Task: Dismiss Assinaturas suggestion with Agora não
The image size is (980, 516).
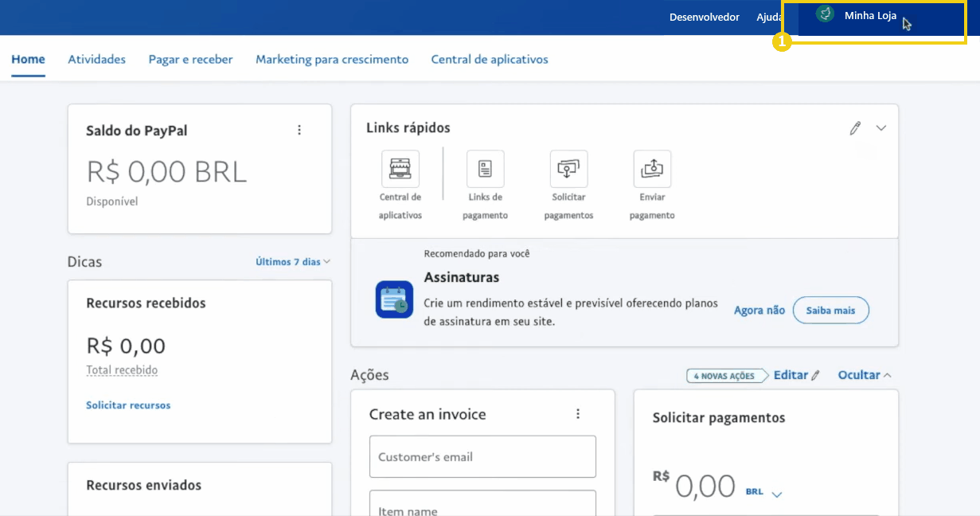Action: pyautogui.click(x=759, y=311)
